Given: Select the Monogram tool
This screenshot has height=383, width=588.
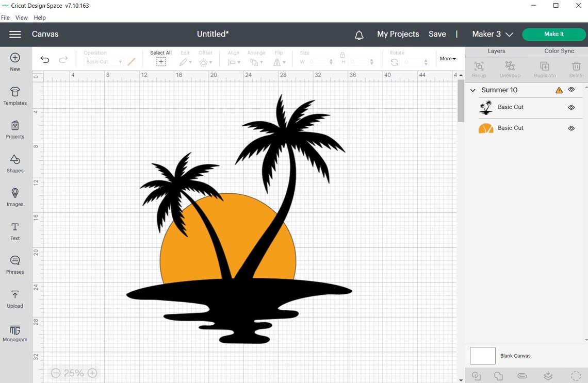Looking at the screenshot, I should coord(14,332).
